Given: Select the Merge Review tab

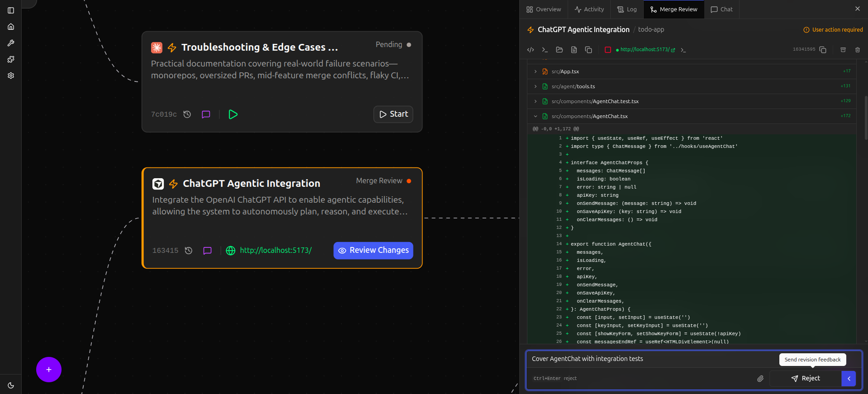Looking at the screenshot, I should 674,9.
